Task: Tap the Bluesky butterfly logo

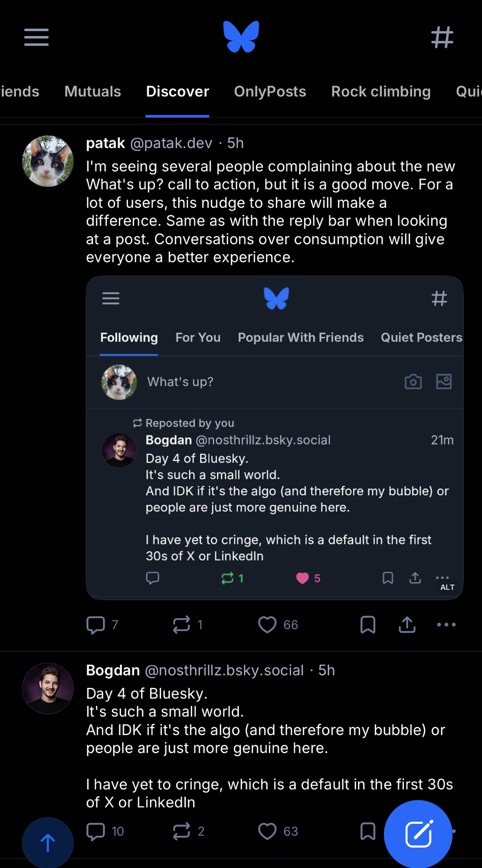Action: click(x=241, y=37)
